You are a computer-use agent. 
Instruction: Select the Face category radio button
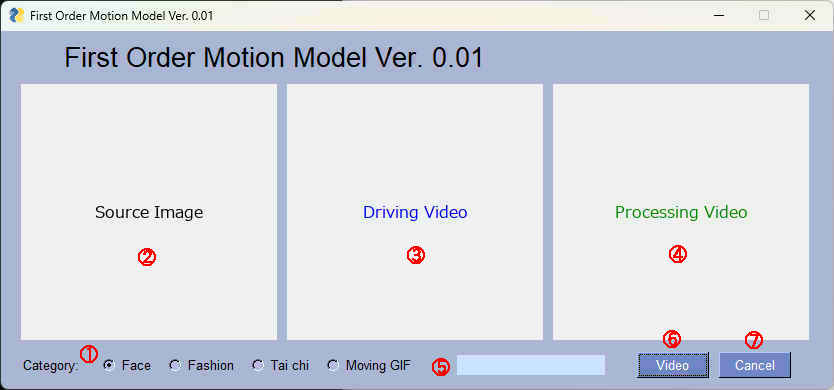[x=110, y=366]
